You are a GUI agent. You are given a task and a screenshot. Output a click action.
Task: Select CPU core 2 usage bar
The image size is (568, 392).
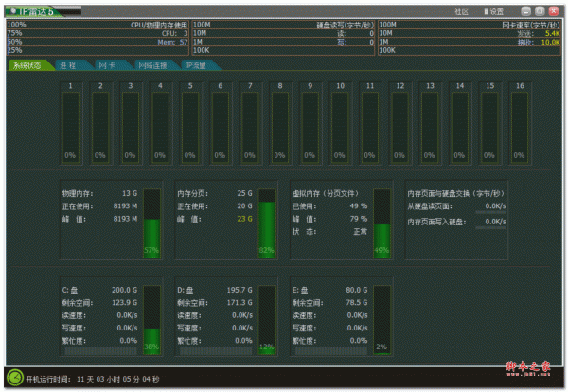click(x=100, y=127)
